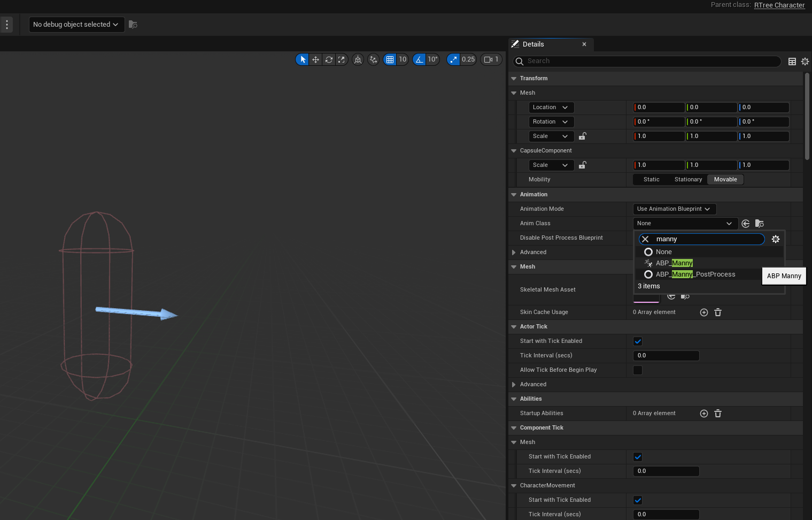Image resolution: width=812 pixels, height=520 pixels.
Task: Delete Skin Cache Usage array elements
Action: pyautogui.click(x=718, y=312)
